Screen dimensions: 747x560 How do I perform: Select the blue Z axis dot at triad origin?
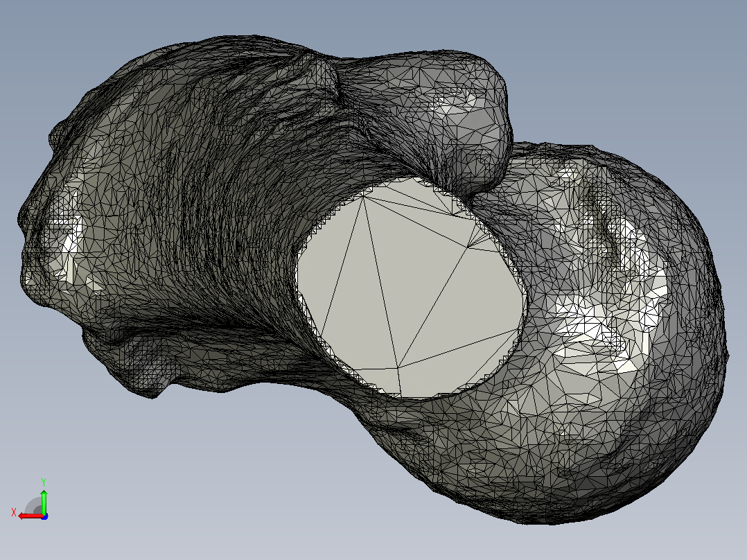tap(44, 516)
